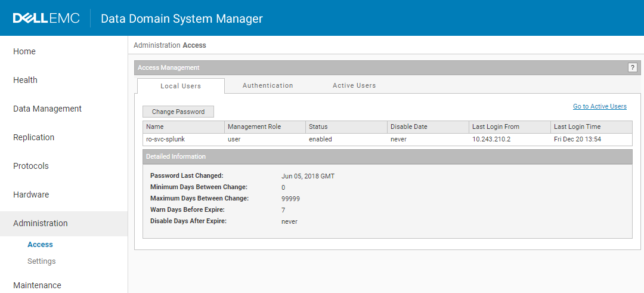Select the Access submenu item
Viewport: 644px width, 293px height.
pos(41,245)
